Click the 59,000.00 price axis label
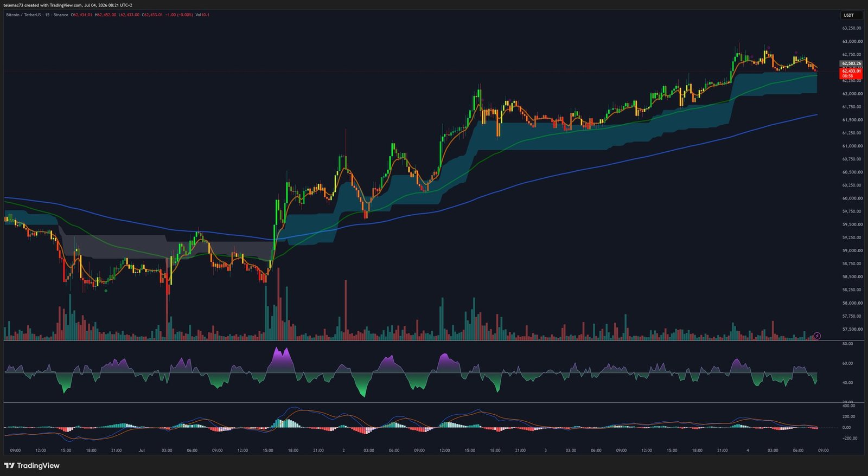 pos(852,250)
